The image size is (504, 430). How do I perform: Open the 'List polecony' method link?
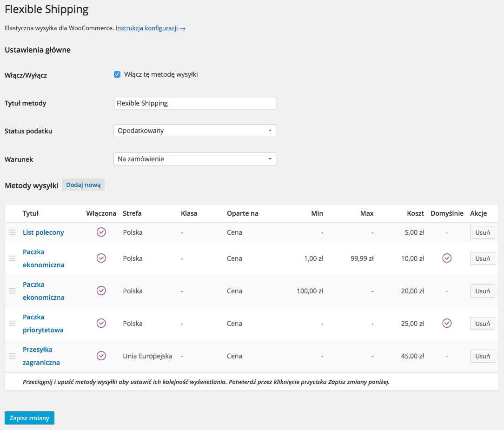coord(43,232)
